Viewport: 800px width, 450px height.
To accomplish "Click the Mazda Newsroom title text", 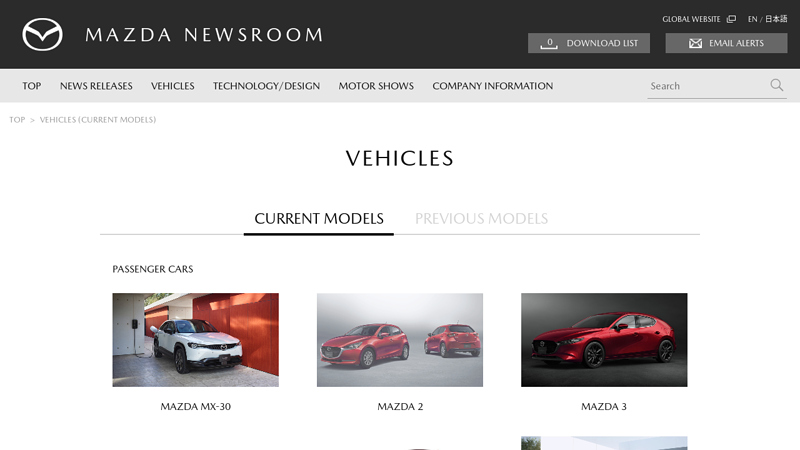I will tap(204, 35).
